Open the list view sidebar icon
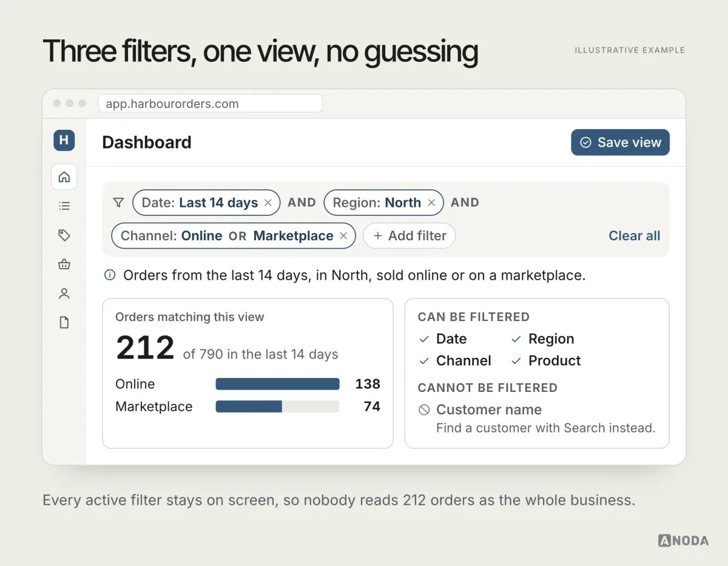The width and height of the screenshot is (728, 566). [64, 206]
